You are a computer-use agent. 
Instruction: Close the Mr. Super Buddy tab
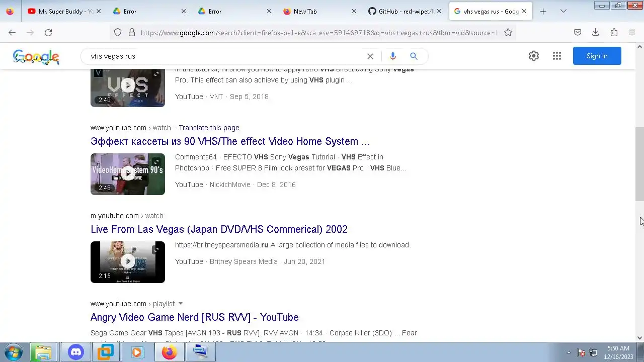click(98, 11)
